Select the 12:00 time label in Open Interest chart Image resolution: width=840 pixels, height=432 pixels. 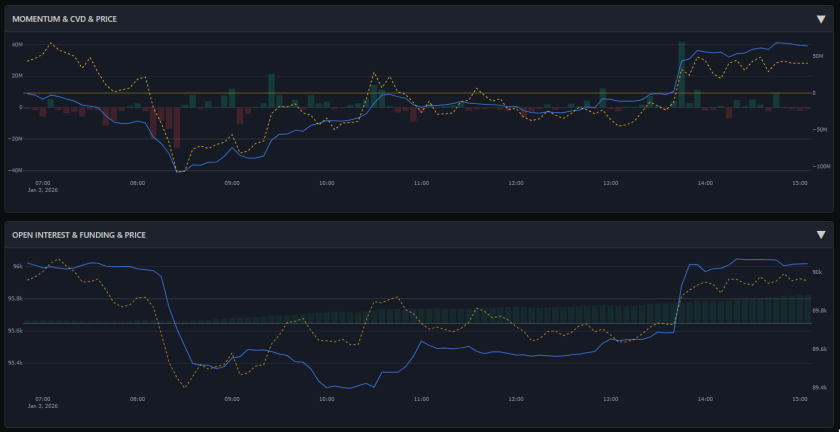516,398
